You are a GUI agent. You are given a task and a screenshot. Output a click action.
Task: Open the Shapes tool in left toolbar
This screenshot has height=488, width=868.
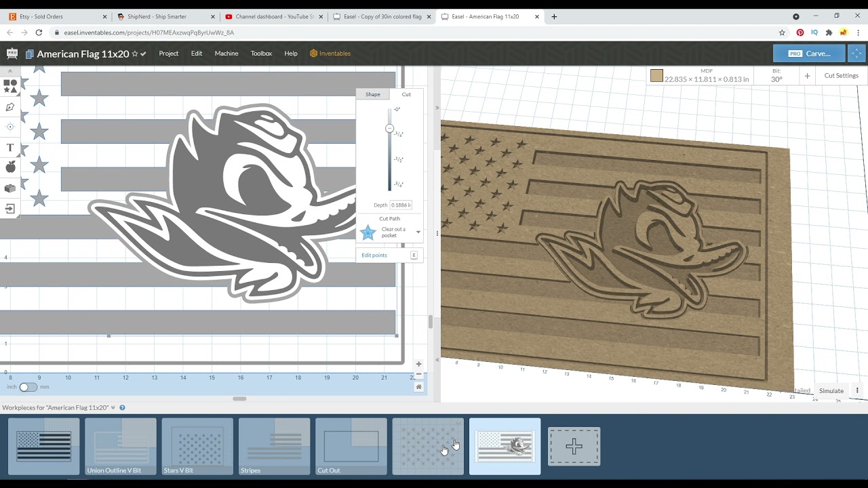10,86
